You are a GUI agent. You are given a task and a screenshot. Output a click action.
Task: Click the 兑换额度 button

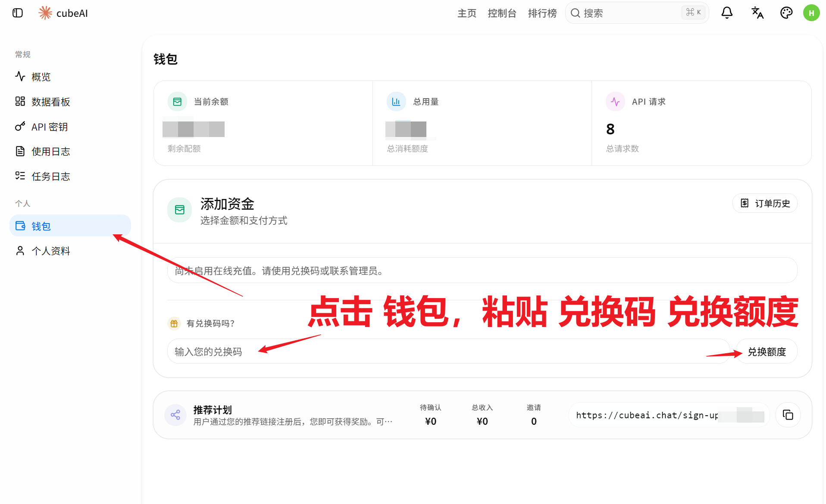767,352
